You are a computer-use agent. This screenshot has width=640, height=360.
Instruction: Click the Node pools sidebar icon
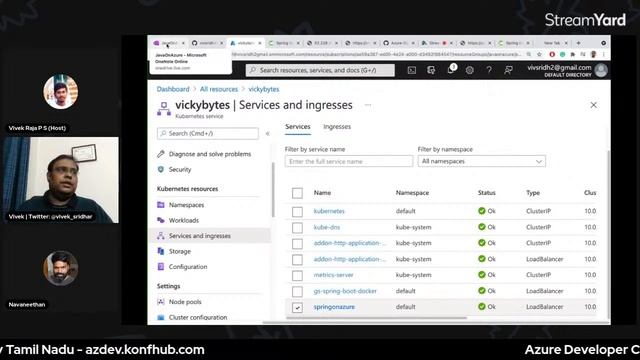(161, 302)
